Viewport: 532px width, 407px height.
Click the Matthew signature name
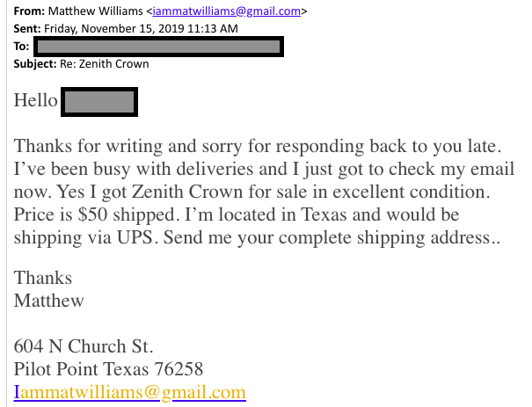(49, 301)
